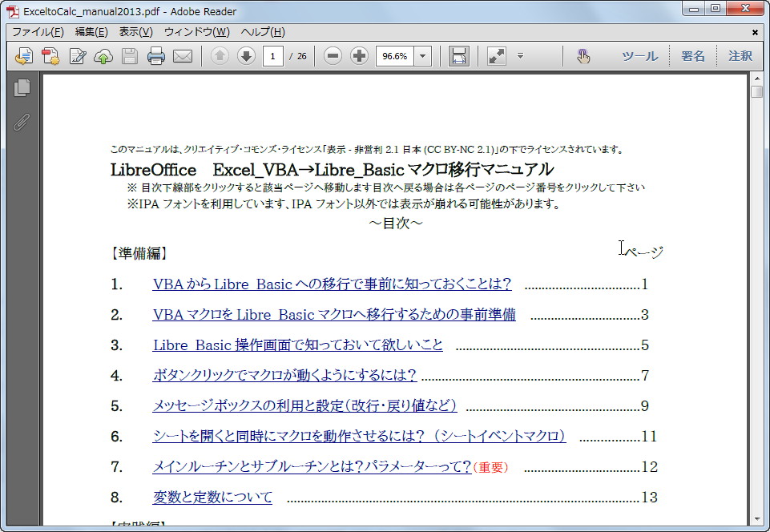The image size is (770, 532).
Task: Open link 'VBAからLibre_Basicへの移行で事前に知っておくことは?'
Action: [332, 284]
